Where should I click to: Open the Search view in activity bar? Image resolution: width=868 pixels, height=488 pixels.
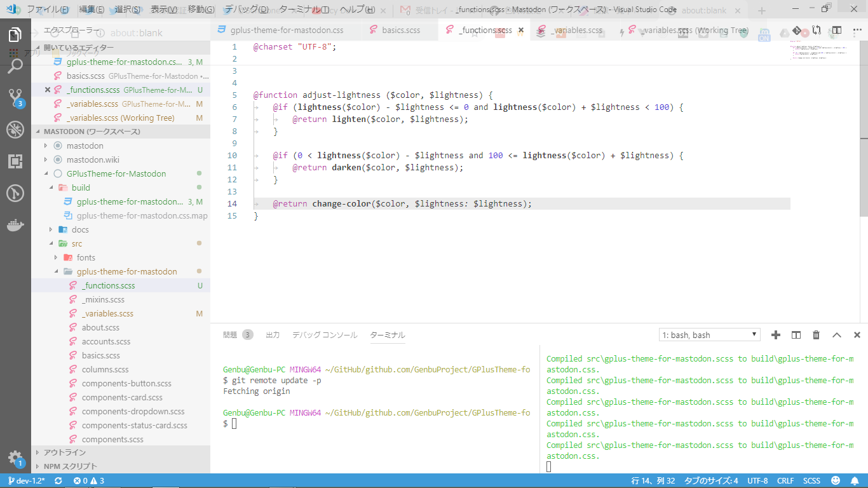[x=15, y=66]
